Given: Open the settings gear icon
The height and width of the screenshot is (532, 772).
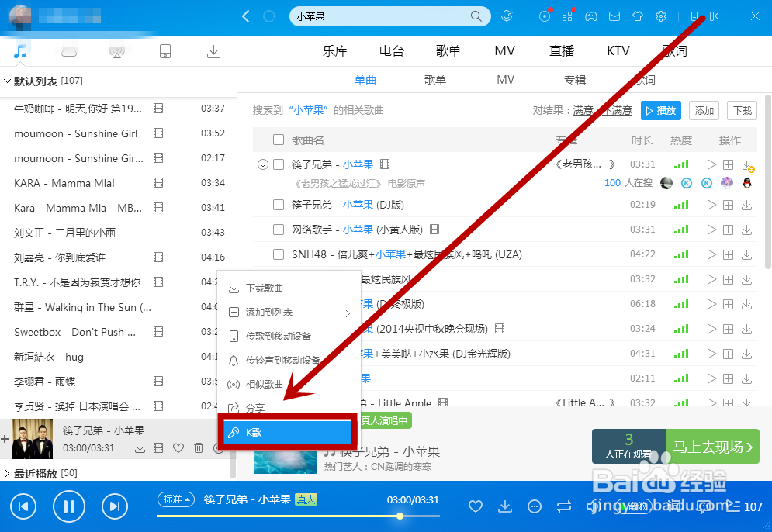Looking at the screenshot, I should point(661,16).
